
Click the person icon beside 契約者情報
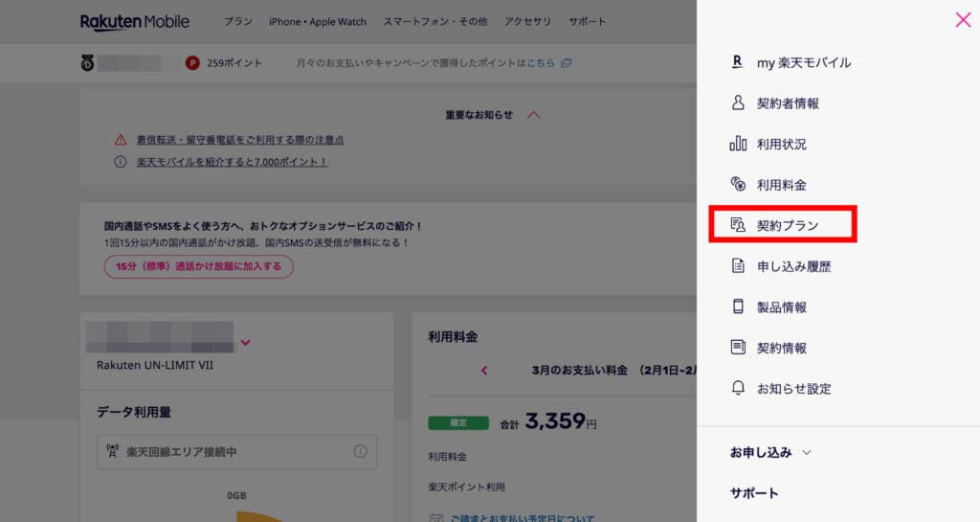pos(738,102)
